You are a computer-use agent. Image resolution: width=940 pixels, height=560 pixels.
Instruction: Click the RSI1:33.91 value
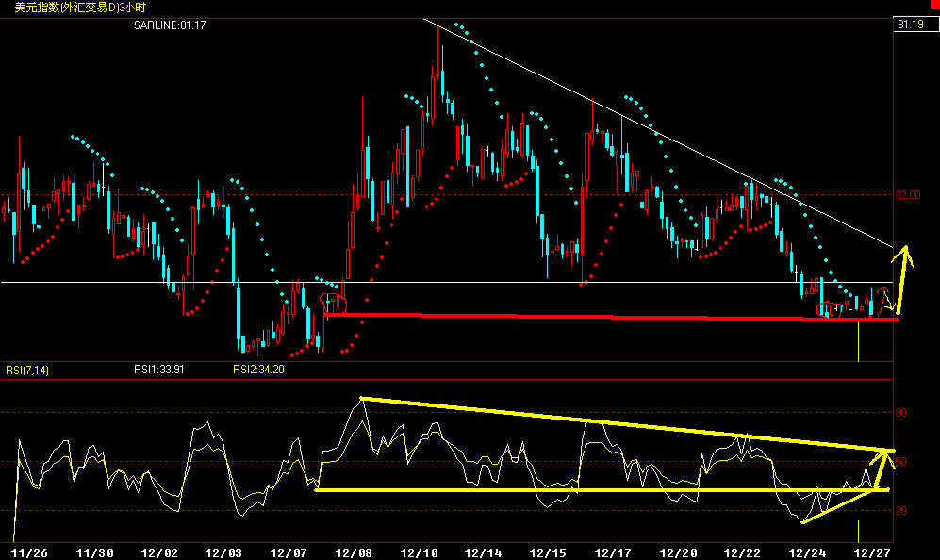pos(158,370)
